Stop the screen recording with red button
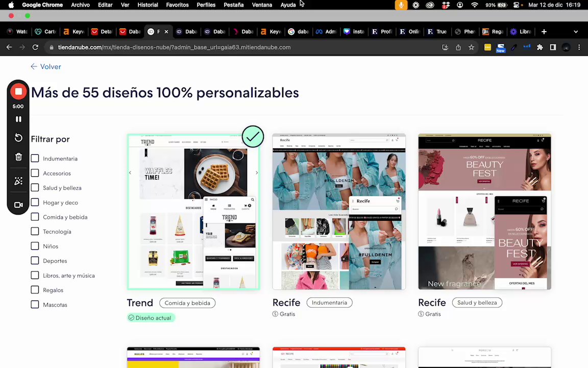This screenshot has height=368, width=588. pyautogui.click(x=18, y=91)
